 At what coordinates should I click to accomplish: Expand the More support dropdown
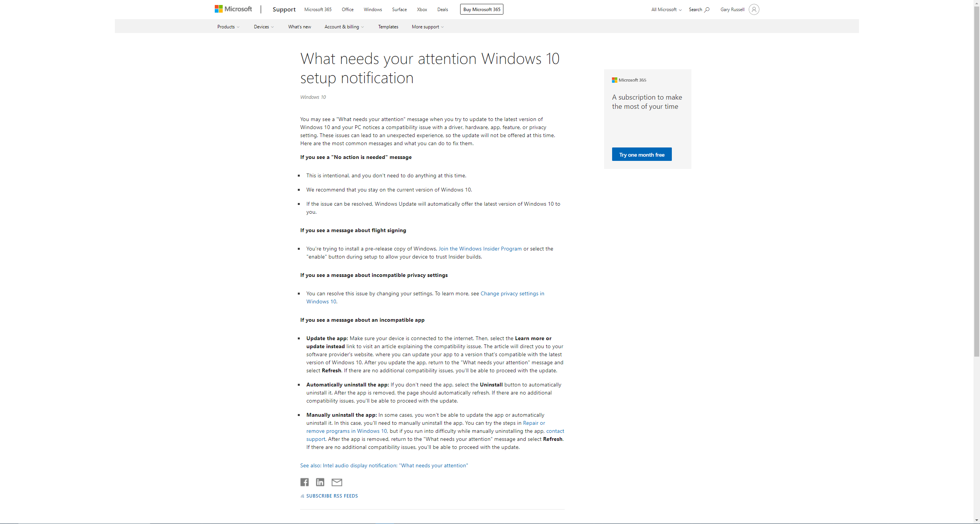click(428, 27)
